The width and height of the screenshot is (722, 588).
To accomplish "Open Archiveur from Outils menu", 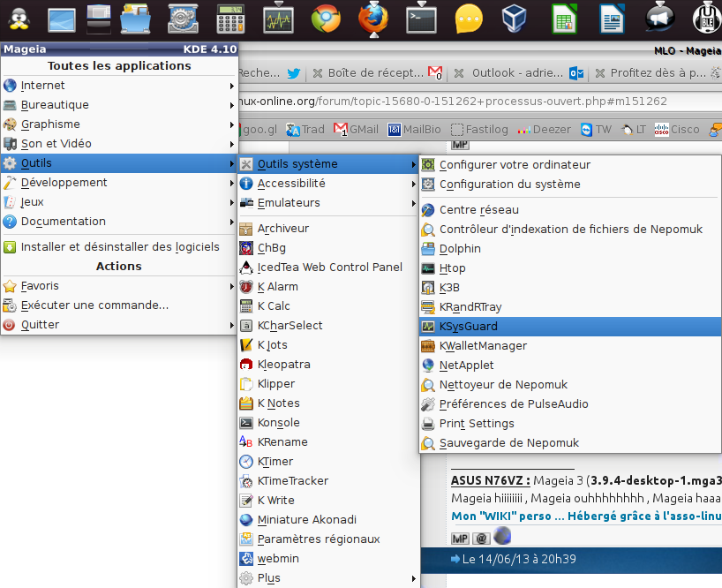I will [327, 229].
